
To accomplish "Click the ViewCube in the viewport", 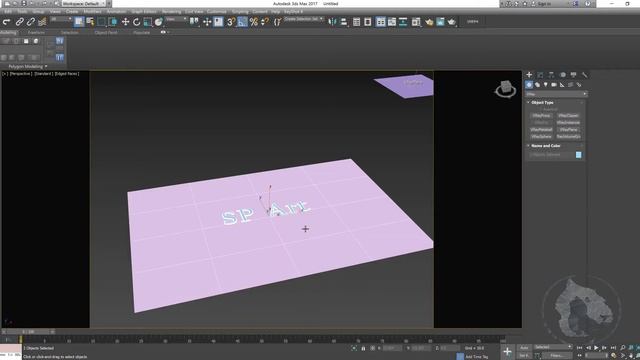I will click(505, 89).
